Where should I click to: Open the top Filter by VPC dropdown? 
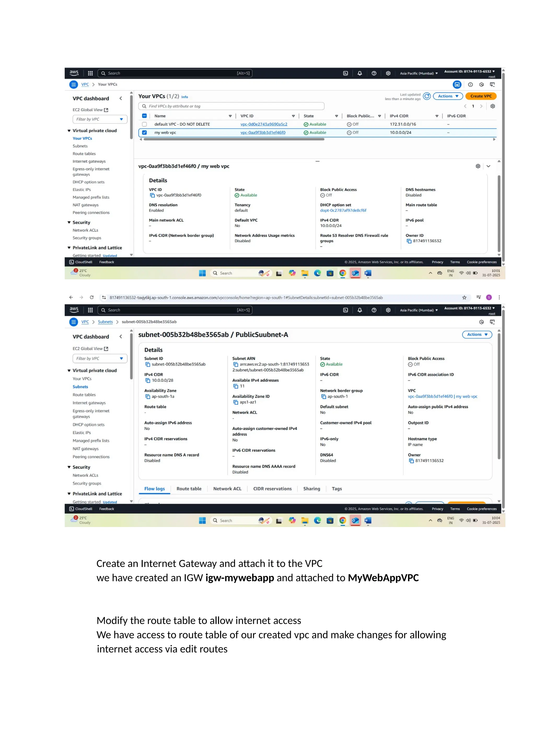(100, 119)
